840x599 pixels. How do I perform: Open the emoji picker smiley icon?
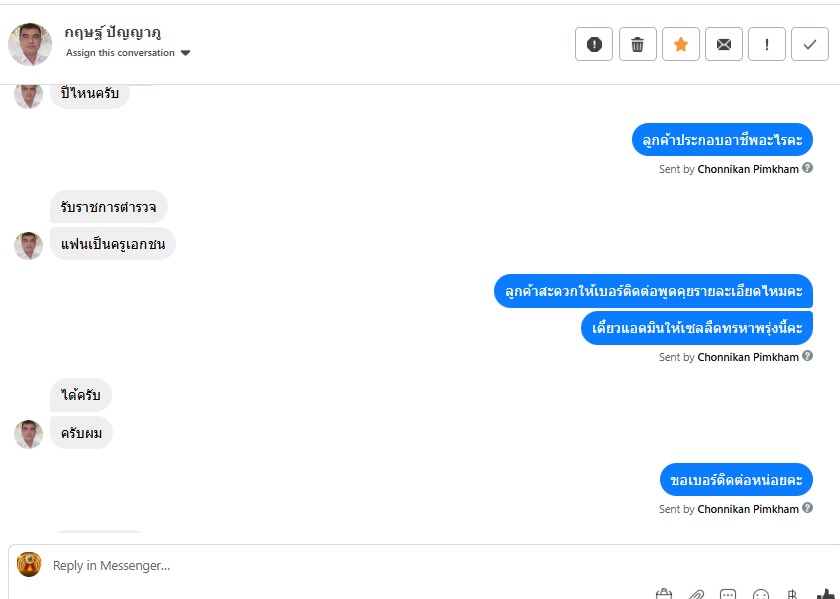click(x=761, y=594)
